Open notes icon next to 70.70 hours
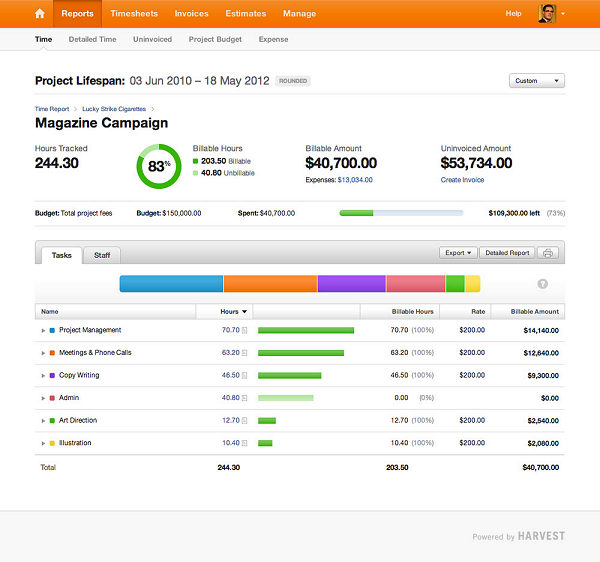The width and height of the screenshot is (600, 562). click(245, 330)
